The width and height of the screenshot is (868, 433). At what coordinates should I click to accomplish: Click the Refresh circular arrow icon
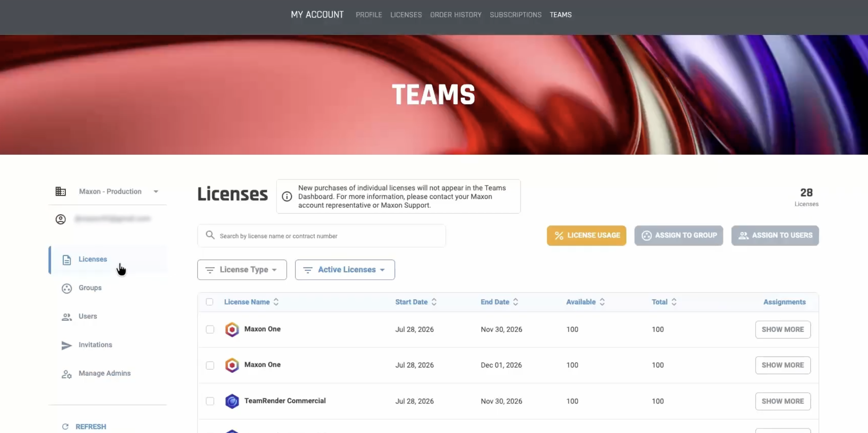pos(65,427)
